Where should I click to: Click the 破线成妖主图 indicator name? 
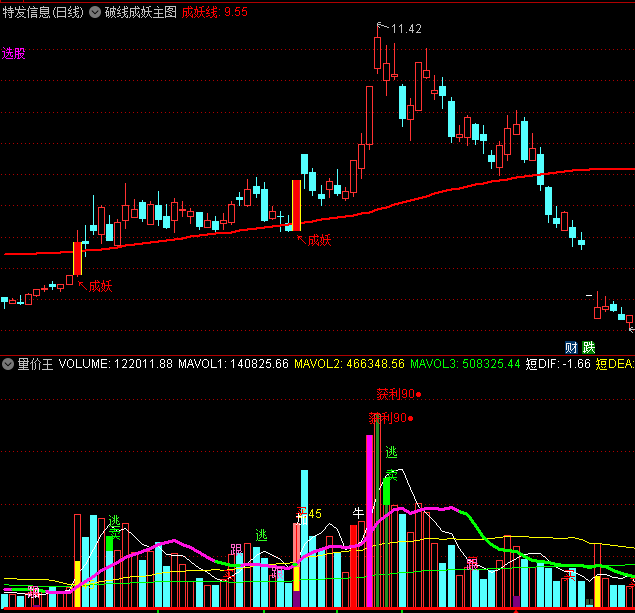141,12
